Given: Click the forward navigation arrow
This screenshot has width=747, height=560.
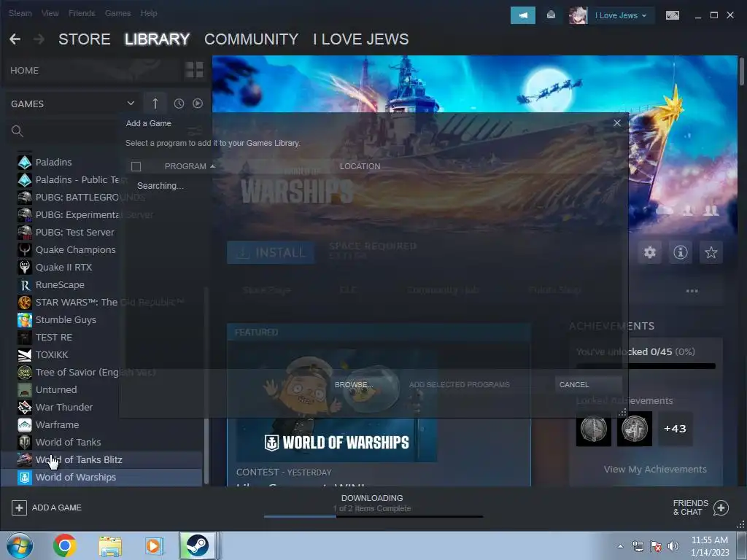Looking at the screenshot, I should click(39, 39).
